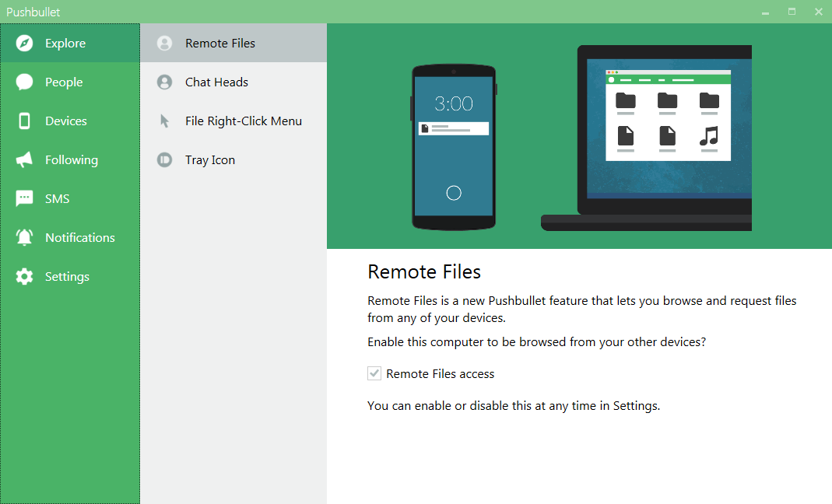Go to the People section
Image resolution: width=832 pixels, height=504 pixels.
click(70, 82)
